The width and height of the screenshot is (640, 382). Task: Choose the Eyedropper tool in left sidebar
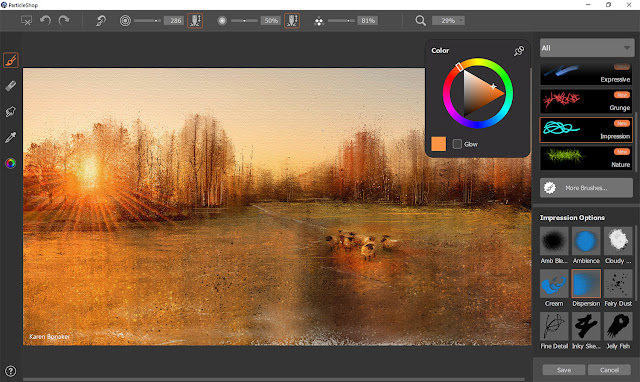11,138
